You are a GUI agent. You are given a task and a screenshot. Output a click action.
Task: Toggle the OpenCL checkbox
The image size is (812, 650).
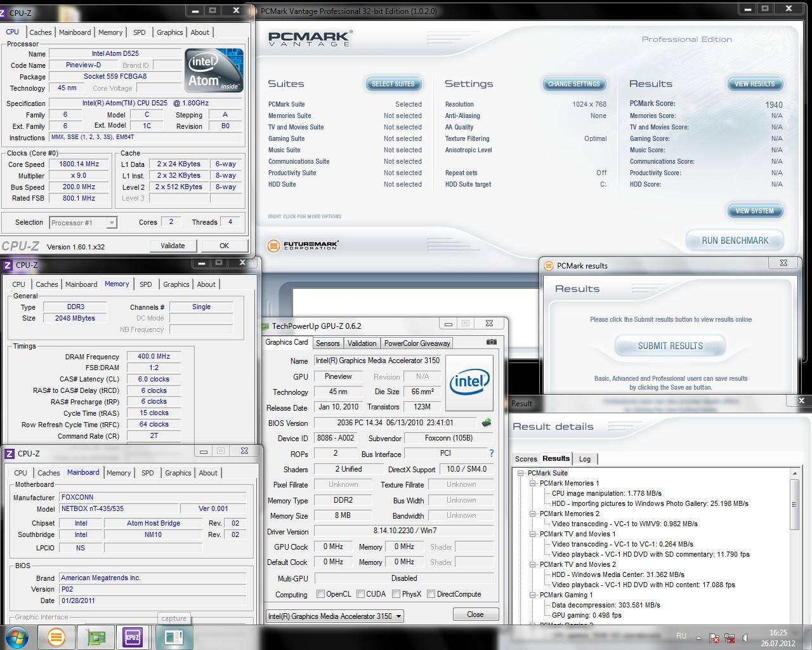tap(320, 594)
